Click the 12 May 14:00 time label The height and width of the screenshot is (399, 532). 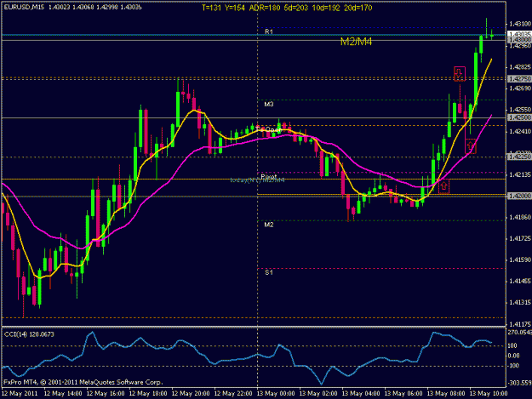pos(63,394)
